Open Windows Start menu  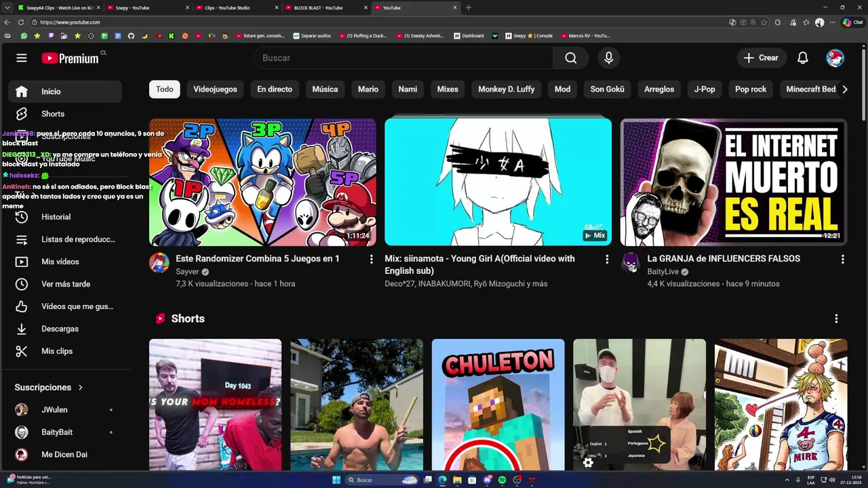(x=336, y=480)
